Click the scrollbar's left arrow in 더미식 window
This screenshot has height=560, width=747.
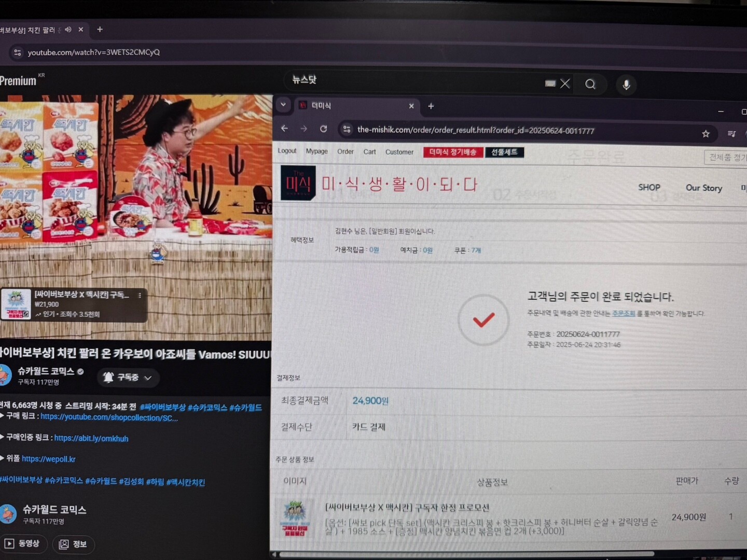274,554
